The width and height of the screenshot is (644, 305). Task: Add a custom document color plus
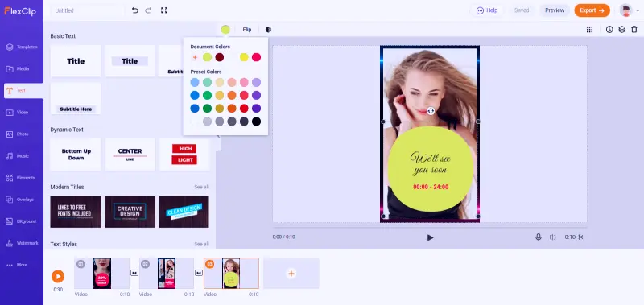[195, 57]
